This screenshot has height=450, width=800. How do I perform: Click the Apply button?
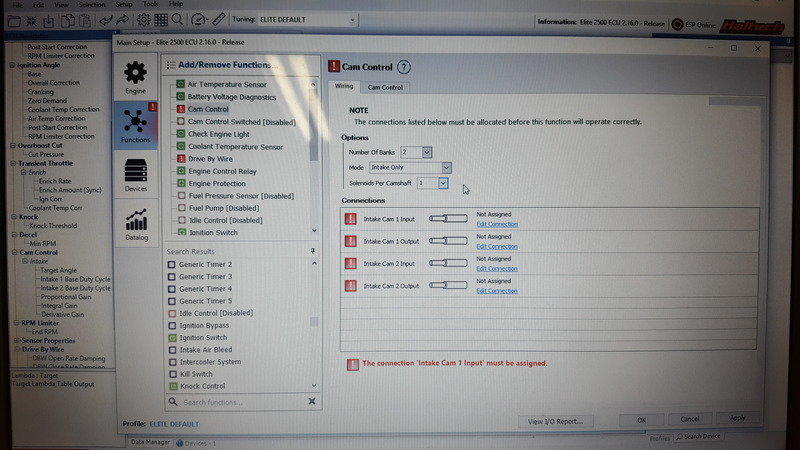(738, 417)
